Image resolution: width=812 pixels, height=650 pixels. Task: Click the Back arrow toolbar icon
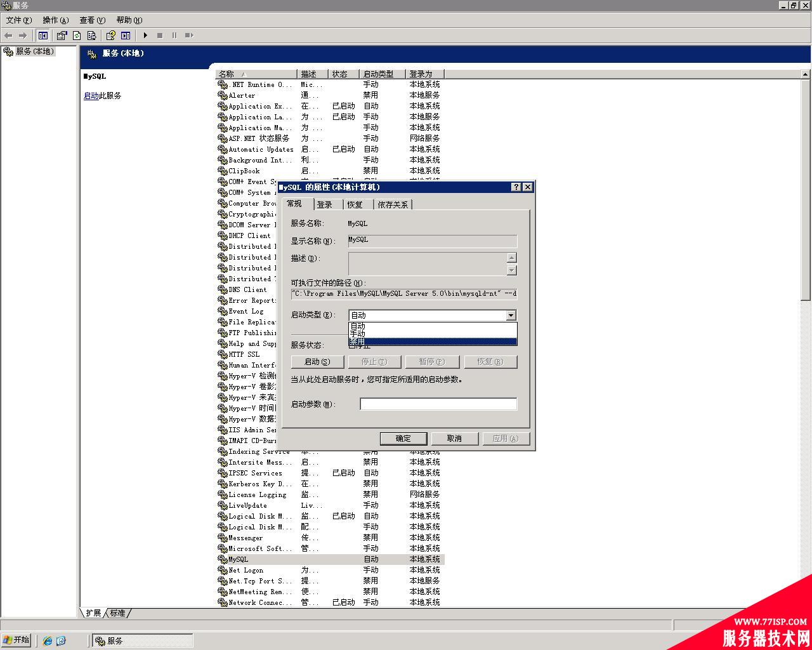pos(8,36)
